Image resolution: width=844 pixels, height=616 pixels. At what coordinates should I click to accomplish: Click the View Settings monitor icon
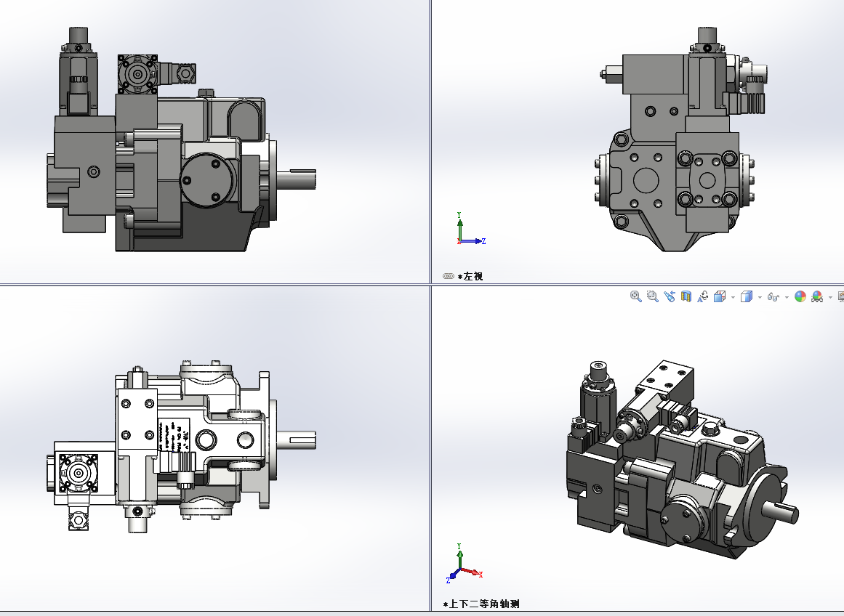click(x=841, y=296)
